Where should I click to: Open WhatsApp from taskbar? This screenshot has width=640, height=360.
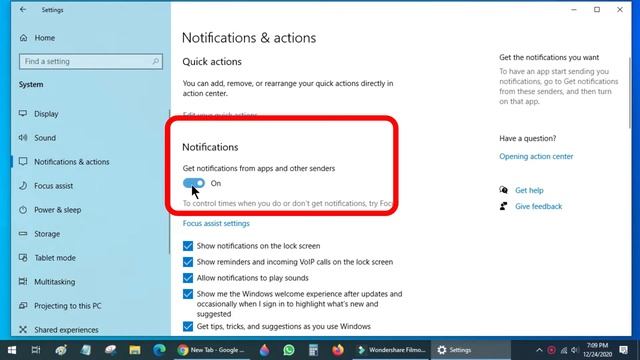coord(289,350)
